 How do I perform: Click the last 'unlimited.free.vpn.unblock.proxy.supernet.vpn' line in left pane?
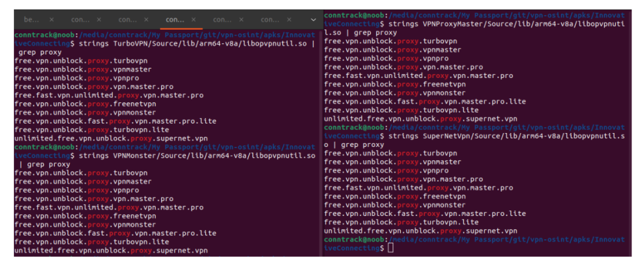tap(111, 251)
